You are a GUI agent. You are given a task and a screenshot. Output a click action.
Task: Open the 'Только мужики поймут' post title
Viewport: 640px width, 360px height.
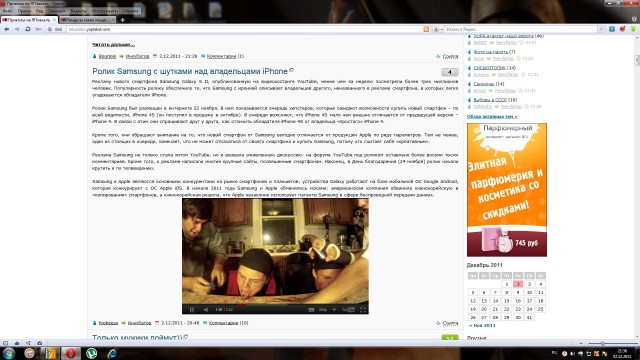[137, 338]
